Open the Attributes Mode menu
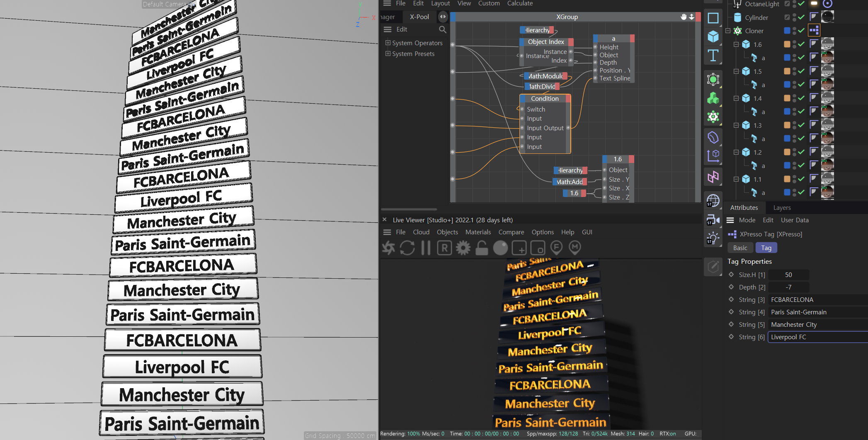This screenshot has width=868, height=440. pos(747,220)
